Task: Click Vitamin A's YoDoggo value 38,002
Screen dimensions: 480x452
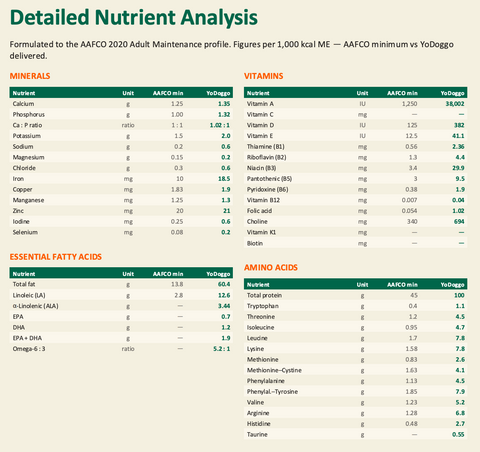Action: (455, 104)
